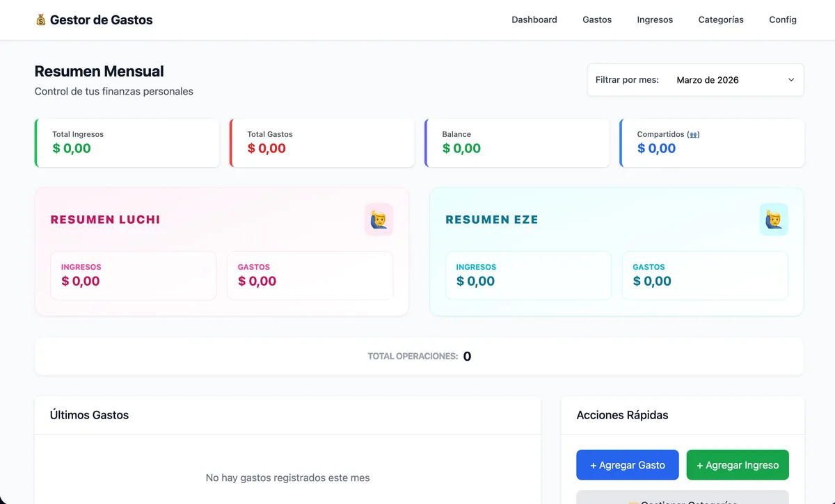835x504 pixels.
Task: Click the Total Operaciones counter
Action: click(x=419, y=355)
